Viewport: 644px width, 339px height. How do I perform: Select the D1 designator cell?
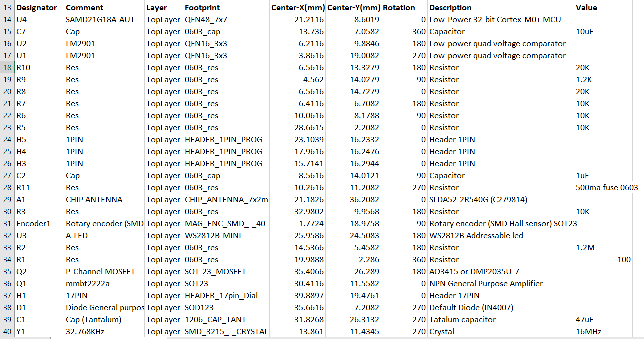click(40, 308)
